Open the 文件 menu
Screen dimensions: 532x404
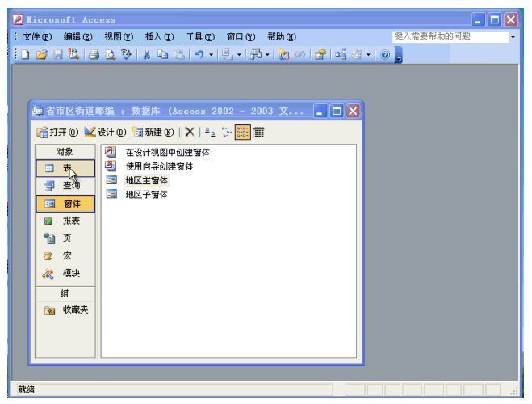click(37, 36)
